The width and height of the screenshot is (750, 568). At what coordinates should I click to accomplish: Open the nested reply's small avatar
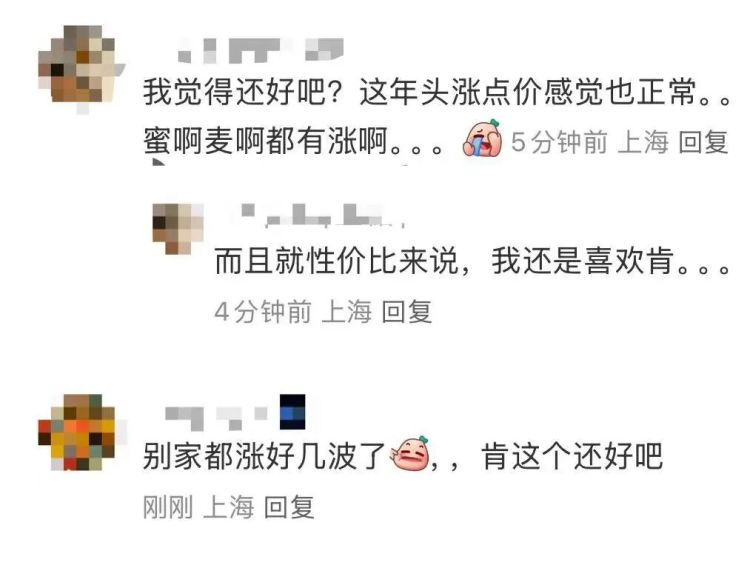[178, 229]
